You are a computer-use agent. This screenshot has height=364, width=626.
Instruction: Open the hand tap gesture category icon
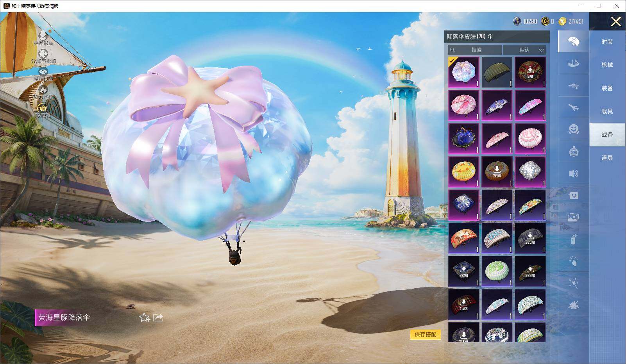tap(573, 261)
